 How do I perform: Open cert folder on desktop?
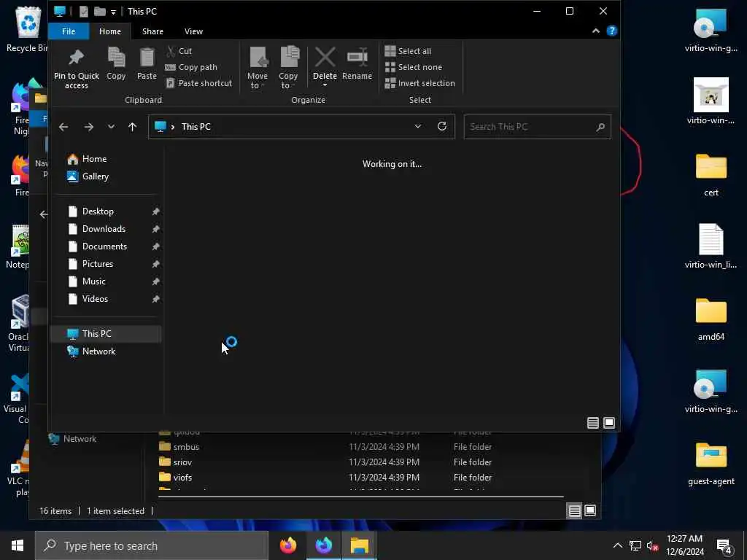pyautogui.click(x=711, y=175)
